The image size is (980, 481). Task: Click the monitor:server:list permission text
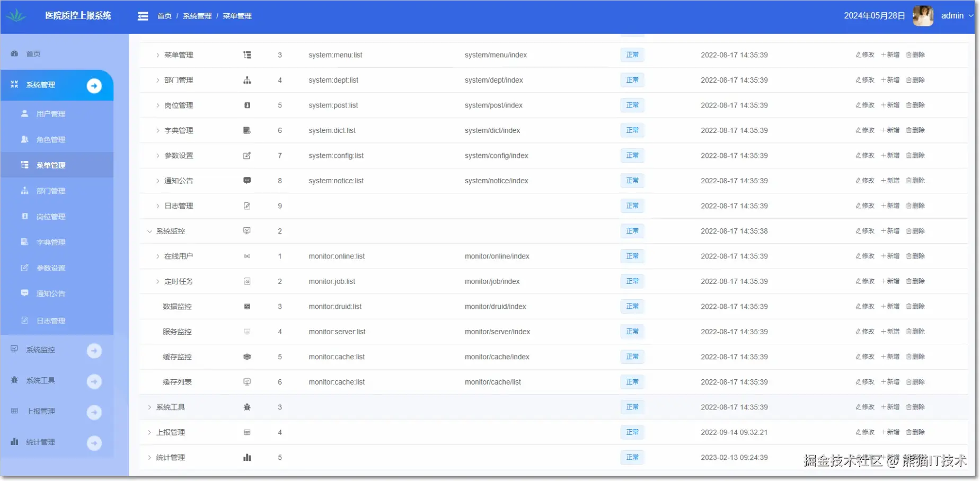click(337, 332)
